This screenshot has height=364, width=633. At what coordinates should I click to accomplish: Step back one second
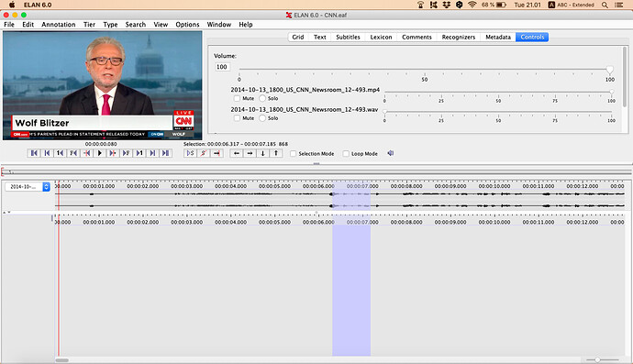click(x=61, y=153)
